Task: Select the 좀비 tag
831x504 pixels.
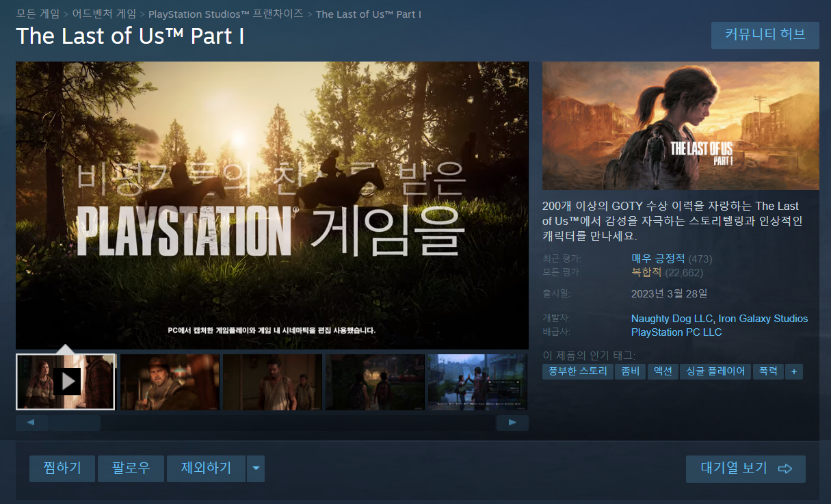Action: tap(630, 371)
